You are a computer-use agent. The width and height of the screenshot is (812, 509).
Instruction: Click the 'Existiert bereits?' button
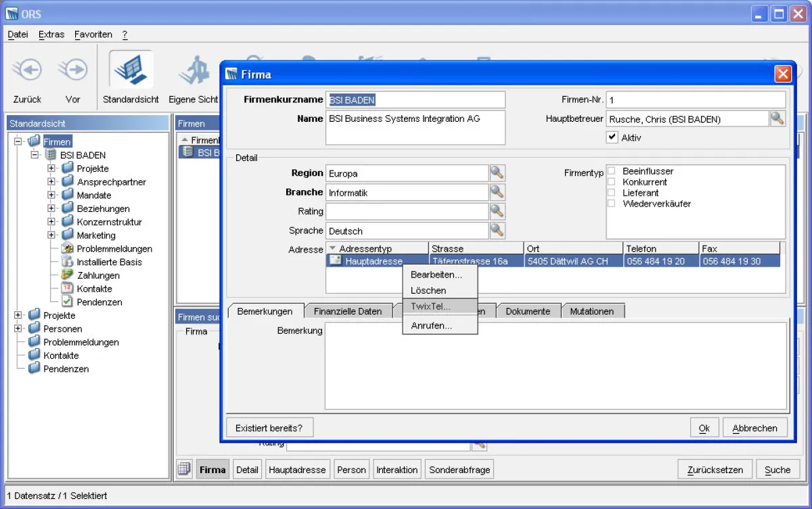coord(269,426)
